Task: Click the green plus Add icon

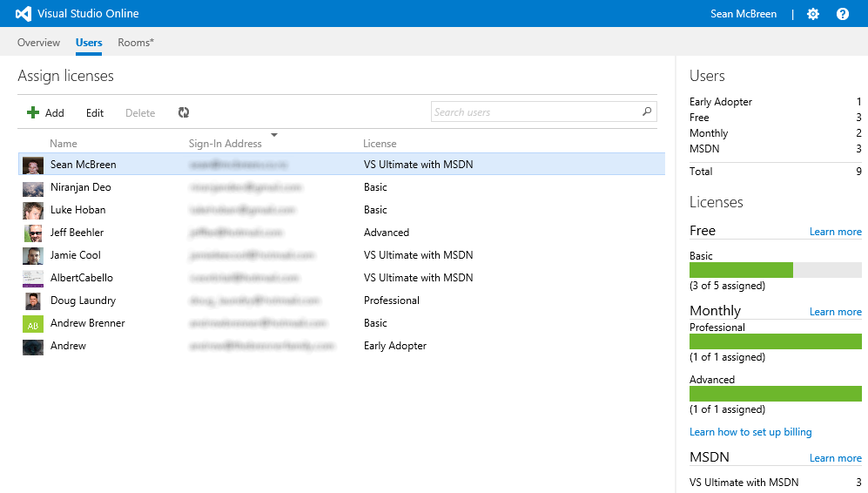Action: 33,112
